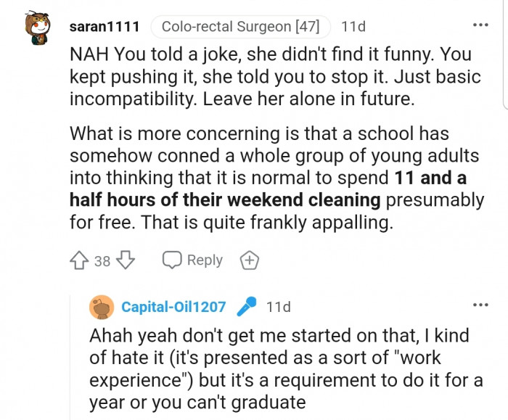This screenshot has width=508, height=420.
Task: Open more options for saran1111's comment
Action: [x=480, y=25]
